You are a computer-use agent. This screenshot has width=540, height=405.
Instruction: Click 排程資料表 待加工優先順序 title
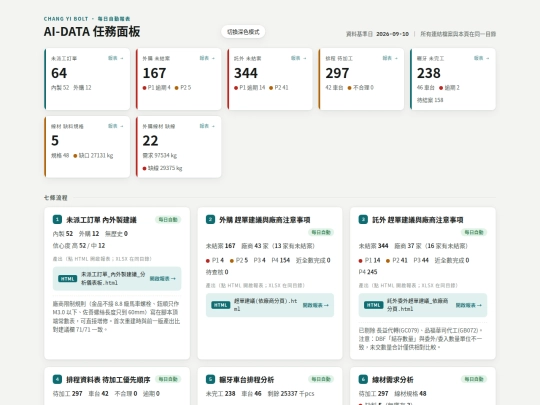[x=108, y=380]
